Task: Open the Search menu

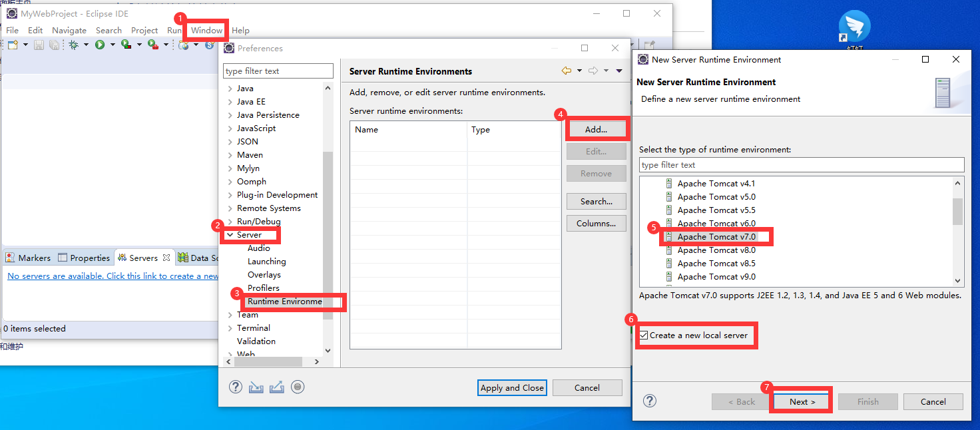Action: [x=109, y=30]
